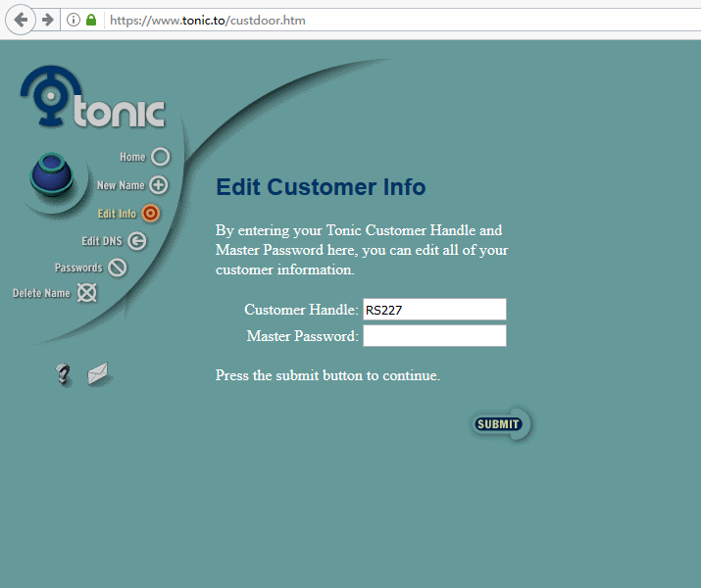The width and height of the screenshot is (701, 588).
Task: Click the green secure padlock icon
Action: [91, 20]
